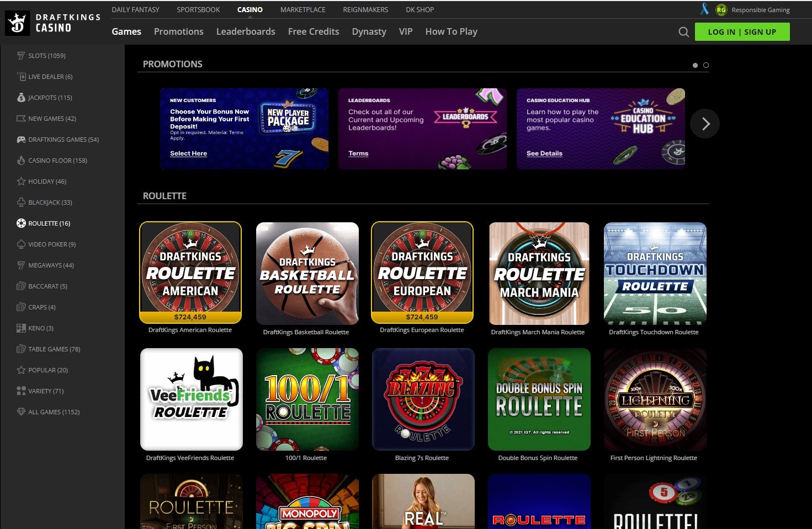Open the search magnifier icon
The width and height of the screenshot is (812, 529).
683,32
